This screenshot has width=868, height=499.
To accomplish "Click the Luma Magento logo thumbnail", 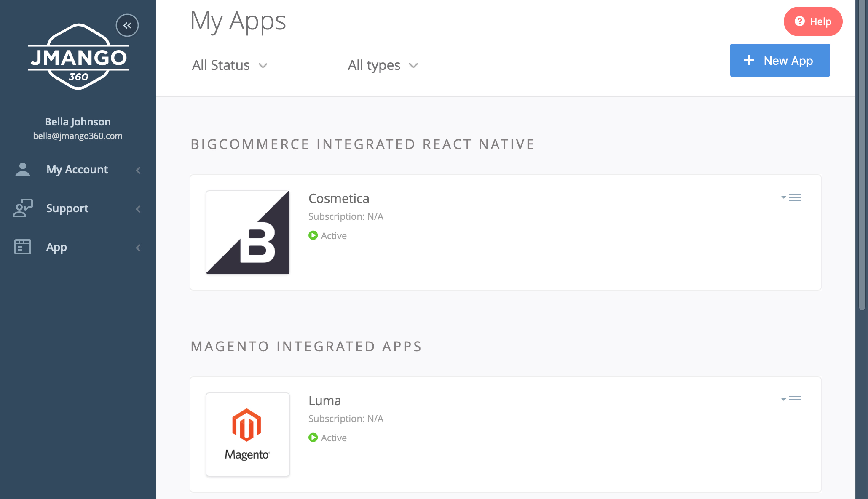I will tap(248, 434).
